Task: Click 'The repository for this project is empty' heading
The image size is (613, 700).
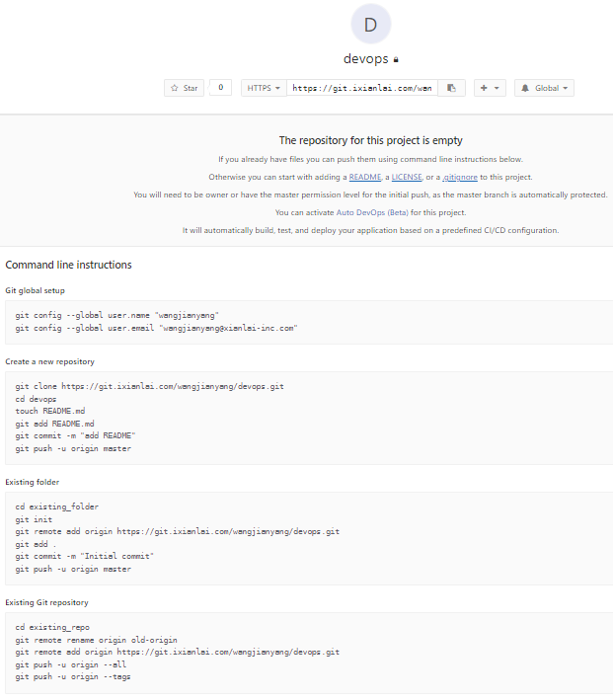Action: pos(370,140)
